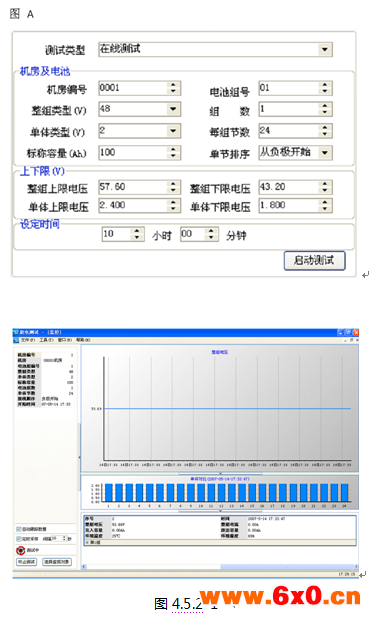Click the 整组电压 chart title
The height and width of the screenshot is (619, 373).
click(x=220, y=351)
